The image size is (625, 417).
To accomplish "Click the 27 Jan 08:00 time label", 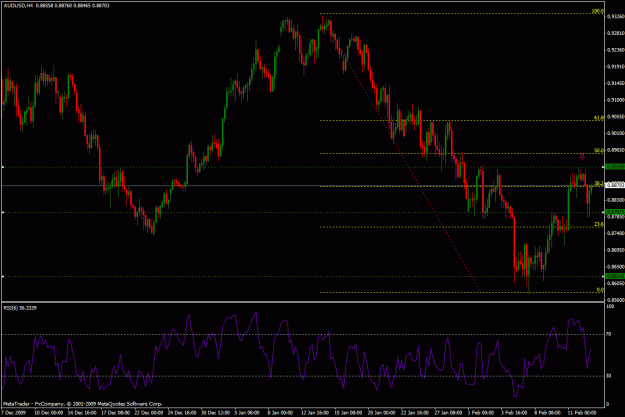I will pyautogui.click(x=449, y=413).
